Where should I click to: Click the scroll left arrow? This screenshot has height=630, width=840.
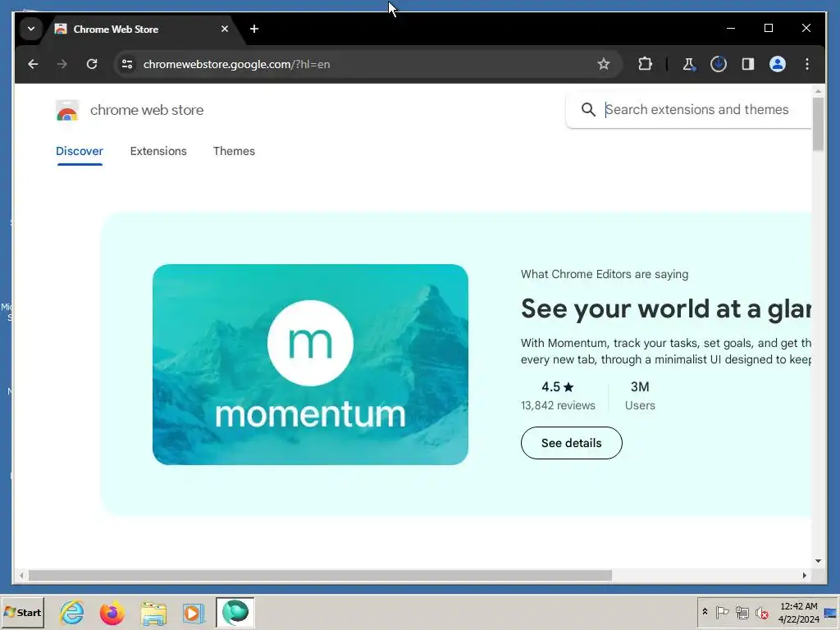tap(21, 575)
